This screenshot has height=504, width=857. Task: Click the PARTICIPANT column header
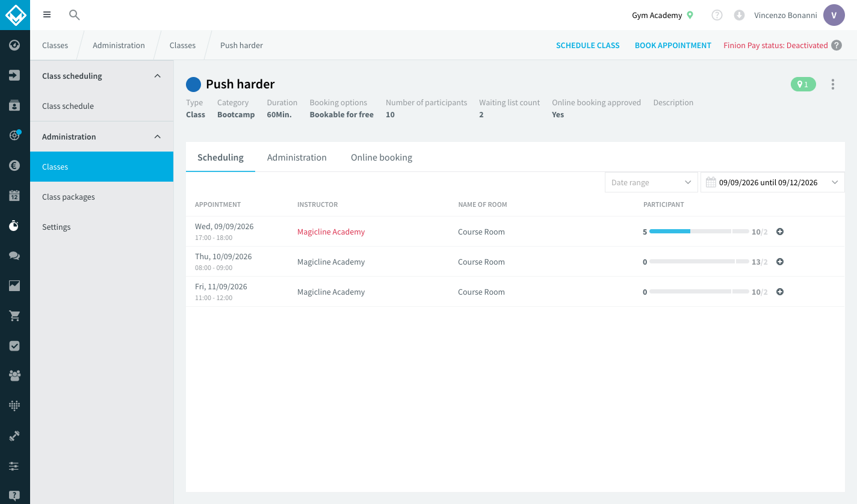pyautogui.click(x=663, y=204)
